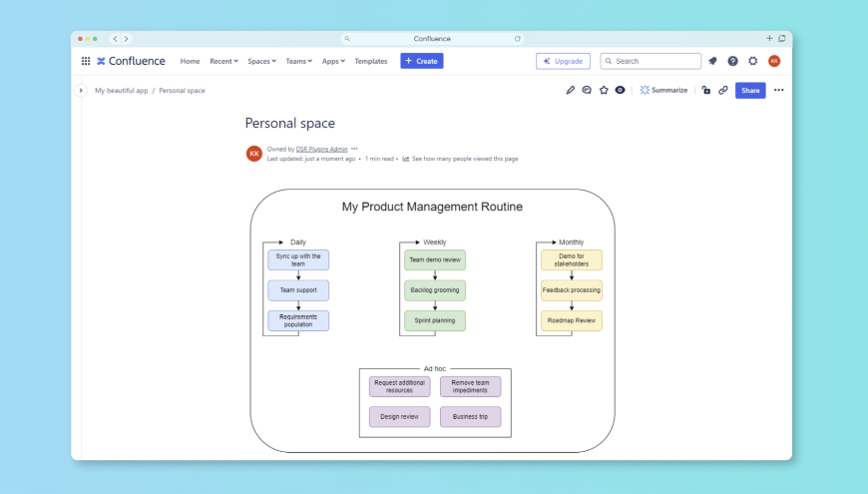The width and height of the screenshot is (868, 494).
Task: Click the Monthly column label
Action: point(572,243)
